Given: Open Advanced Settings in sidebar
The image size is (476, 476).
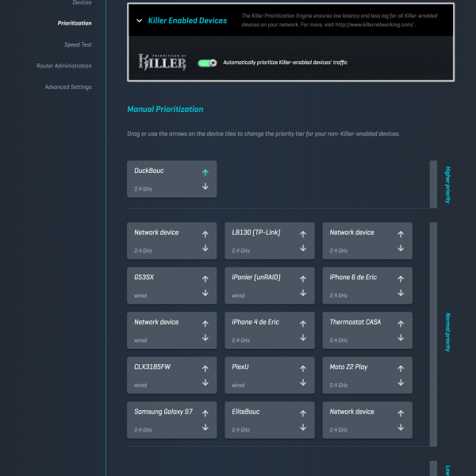Looking at the screenshot, I should (68, 87).
